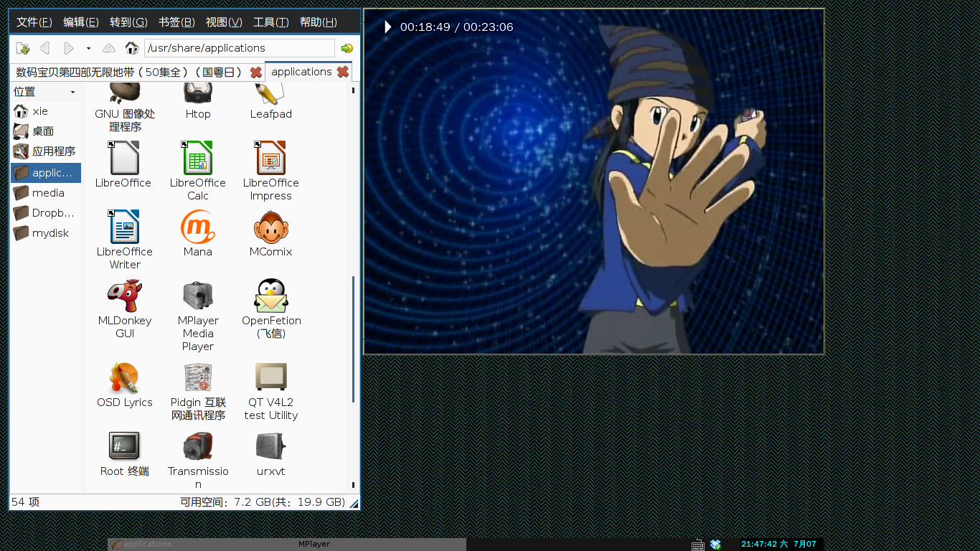Go to the parent folder with the up arrow

click(108, 48)
